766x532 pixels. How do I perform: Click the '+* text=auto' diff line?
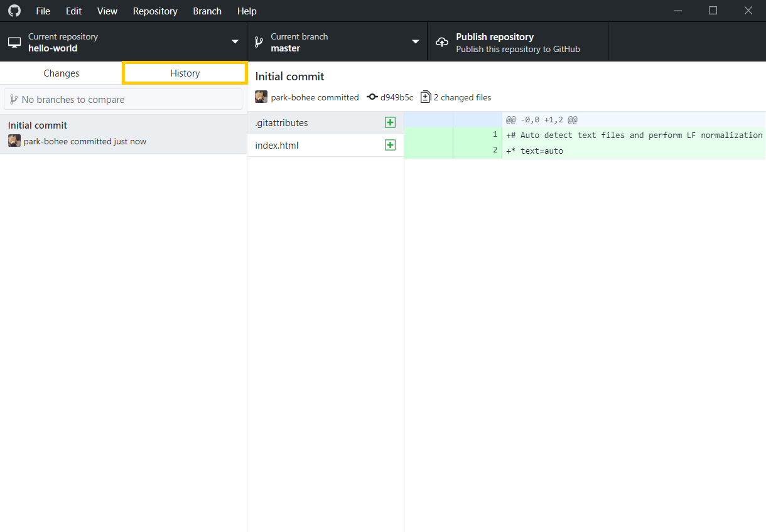(x=634, y=151)
